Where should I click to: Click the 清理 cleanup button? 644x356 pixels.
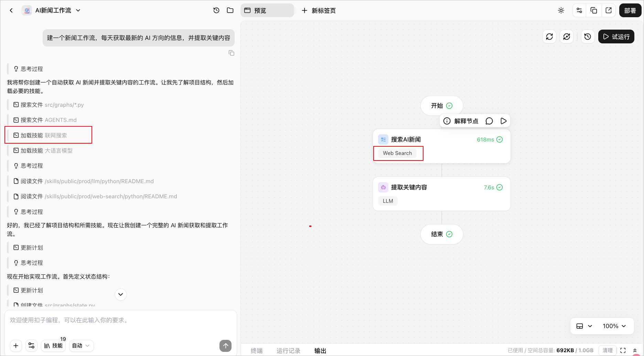coord(608,350)
